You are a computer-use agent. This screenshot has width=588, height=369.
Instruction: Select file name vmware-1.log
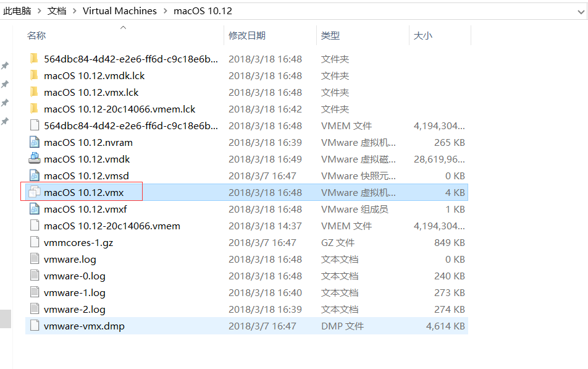point(75,293)
